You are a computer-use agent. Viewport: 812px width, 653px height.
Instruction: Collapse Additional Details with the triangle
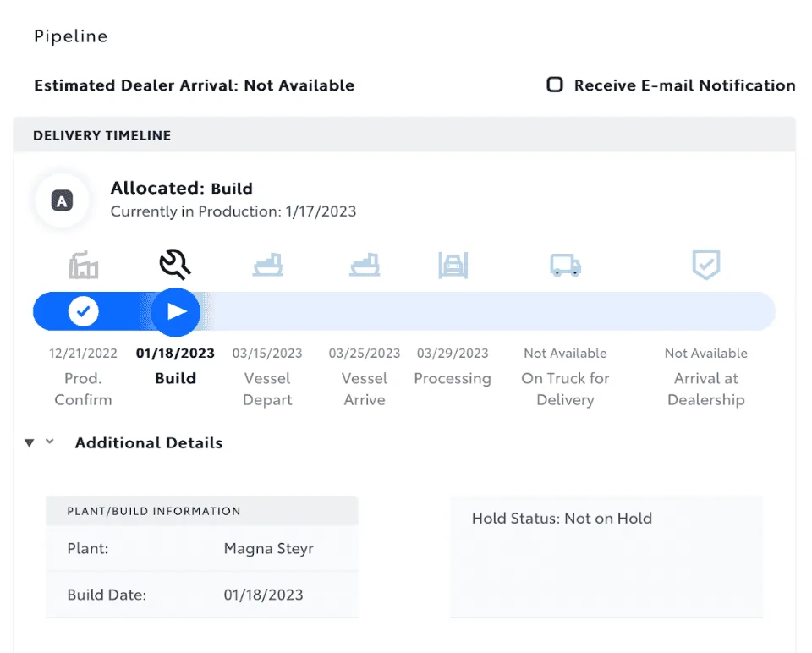(30, 442)
